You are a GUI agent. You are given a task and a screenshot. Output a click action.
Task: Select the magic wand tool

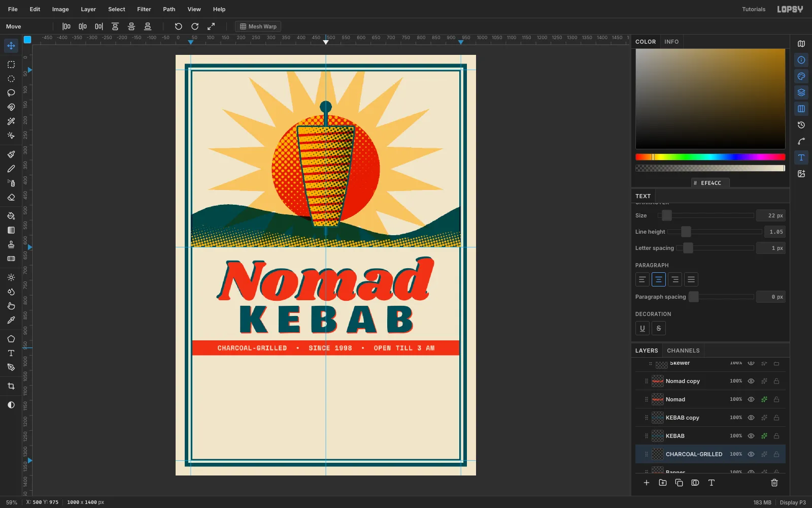[11, 121]
